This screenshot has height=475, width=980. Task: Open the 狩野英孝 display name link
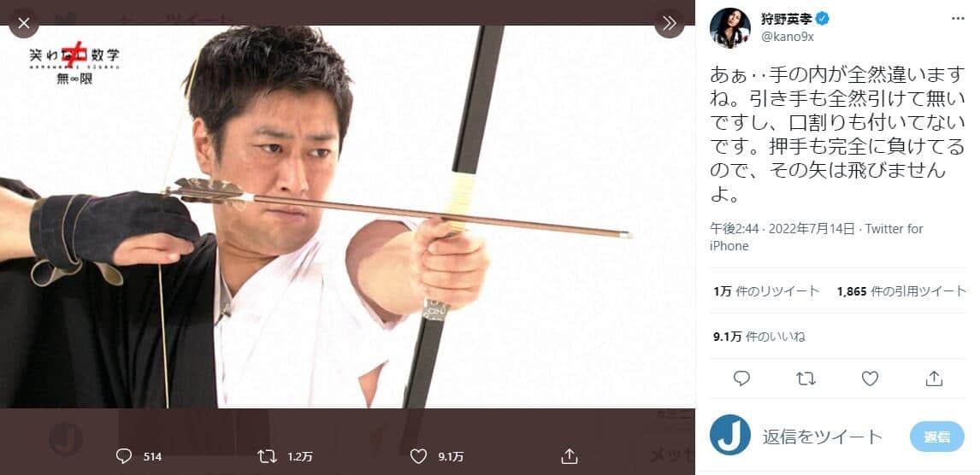[786, 20]
